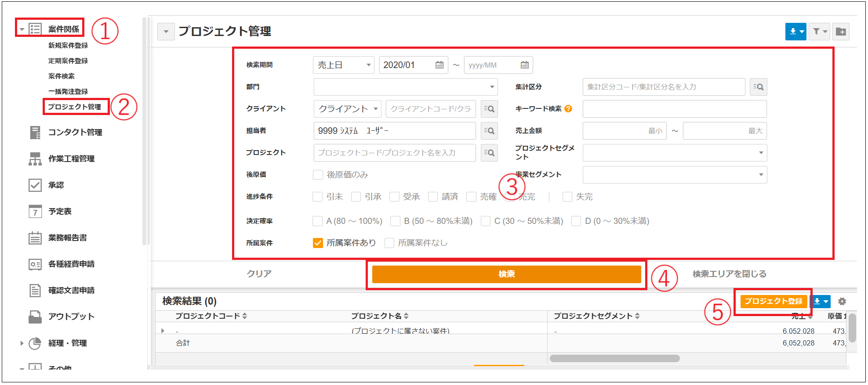Screen dimensions: 868x385
Task: Click client search lookup icon
Action: click(489, 109)
